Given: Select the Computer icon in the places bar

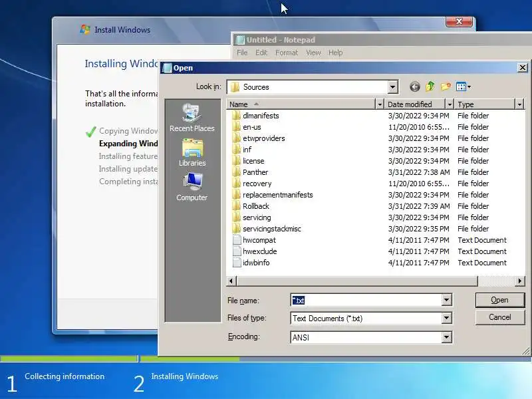Looking at the screenshot, I should click(x=192, y=182).
